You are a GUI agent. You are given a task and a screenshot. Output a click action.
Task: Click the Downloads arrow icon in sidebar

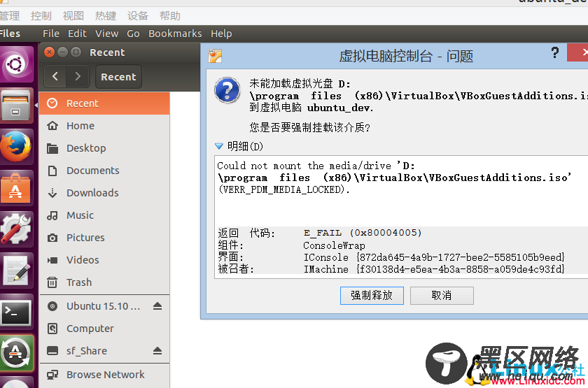click(52, 193)
